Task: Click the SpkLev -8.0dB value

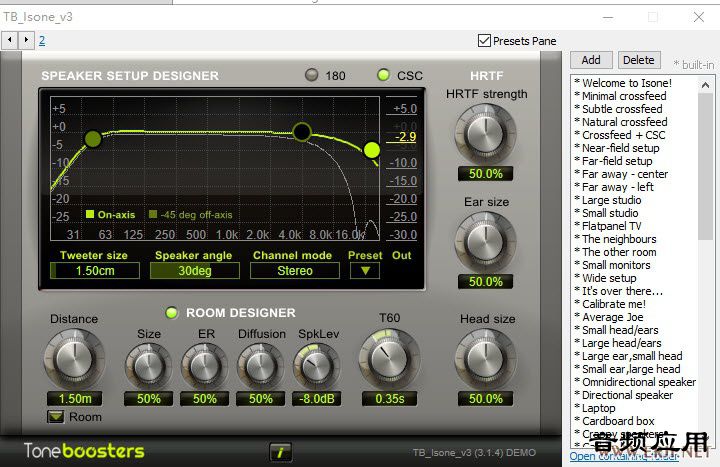Action: pos(317,399)
